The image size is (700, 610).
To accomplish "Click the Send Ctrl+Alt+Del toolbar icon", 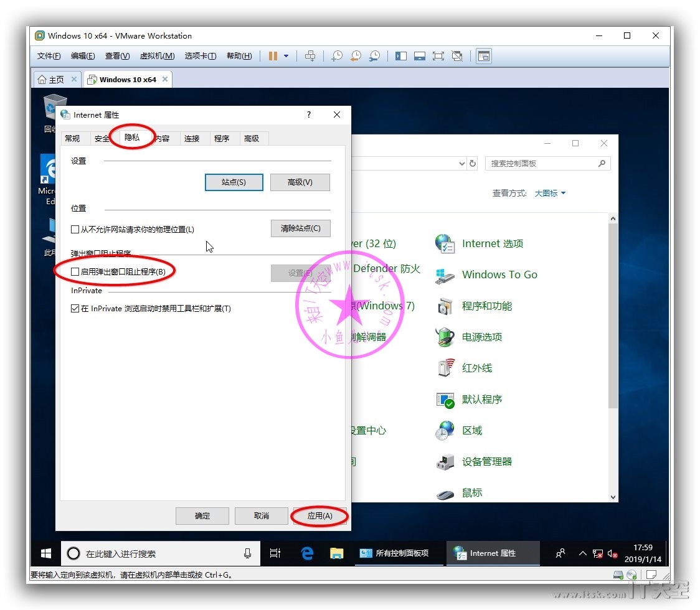I will [310, 56].
